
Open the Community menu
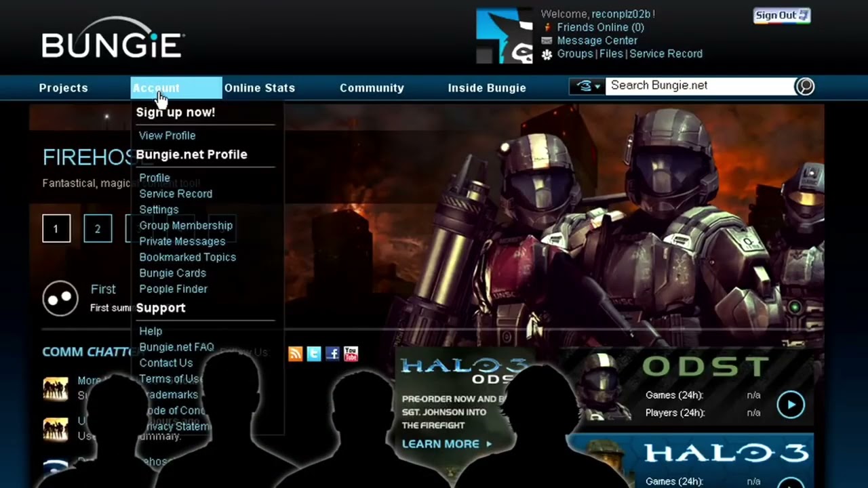(372, 88)
